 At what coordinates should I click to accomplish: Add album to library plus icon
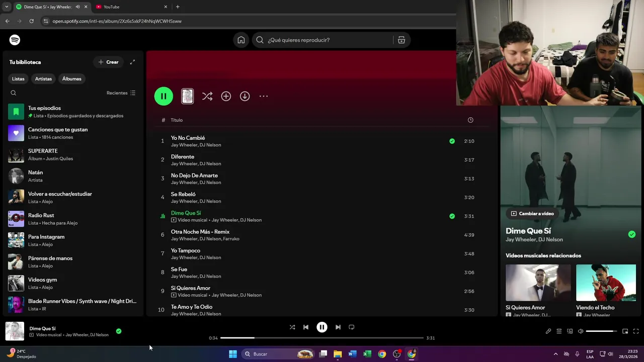226,96
